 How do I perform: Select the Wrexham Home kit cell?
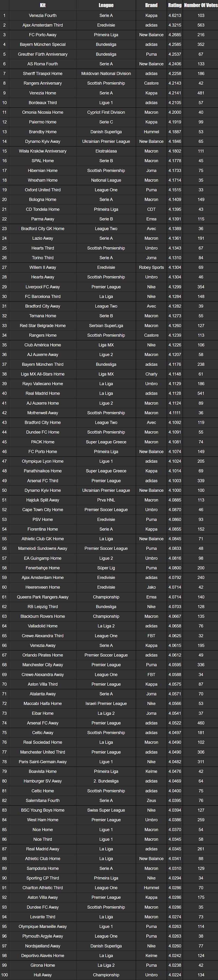click(43, 180)
